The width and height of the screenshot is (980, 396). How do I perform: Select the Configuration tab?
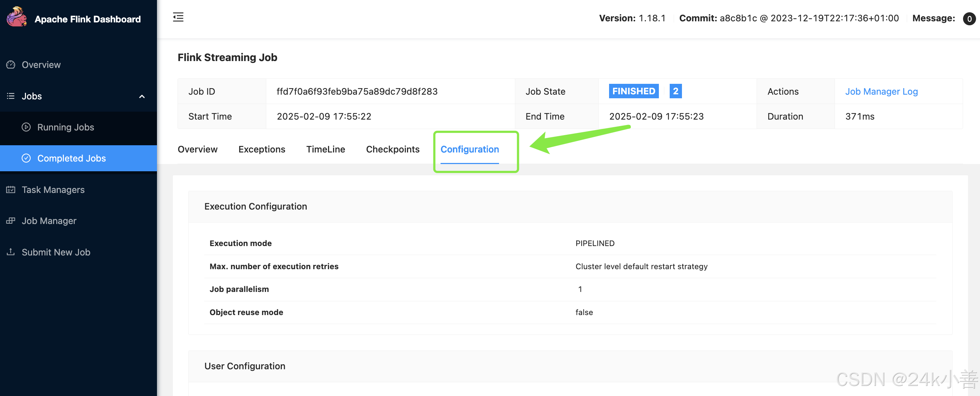(469, 149)
